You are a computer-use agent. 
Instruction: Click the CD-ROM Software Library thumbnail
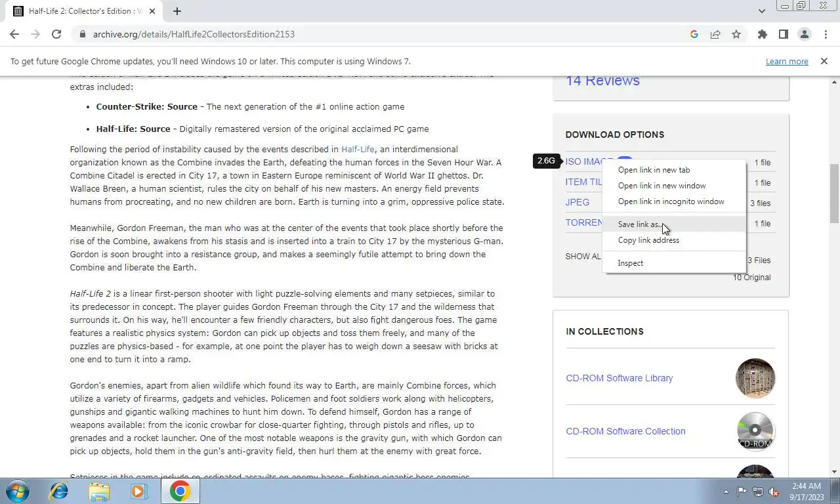pos(755,378)
